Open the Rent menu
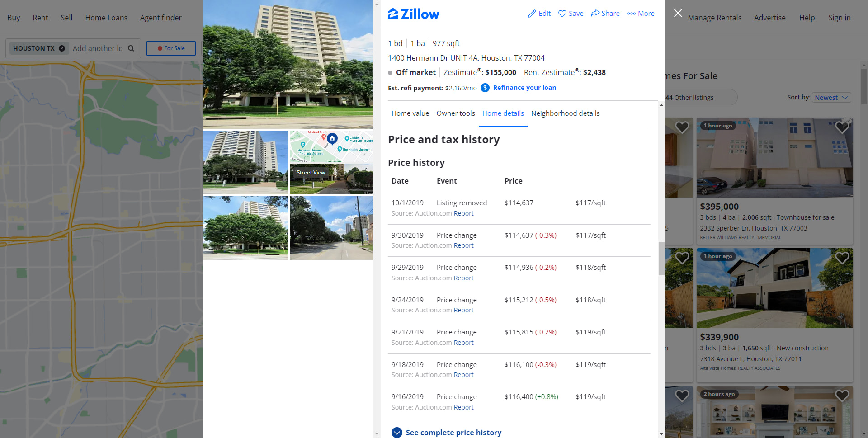Image resolution: width=868 pixels, height=438 pixels. coord(40,18)
